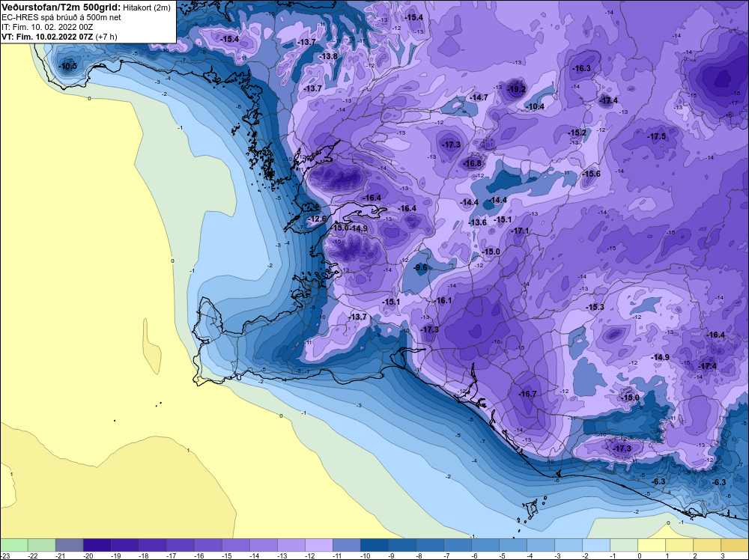Screen dimensions: 749x560
Task: Click the -13.8 temperature label on the map
Action: click(328, 56)
